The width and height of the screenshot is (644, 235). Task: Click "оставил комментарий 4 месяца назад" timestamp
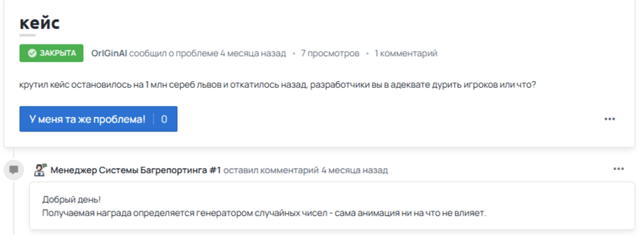305,170
